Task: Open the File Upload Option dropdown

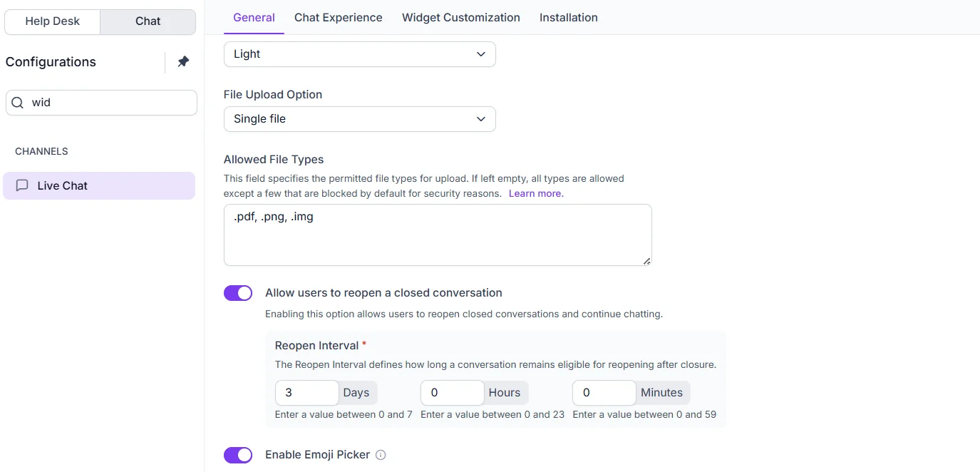Action: pyautogui.click(x=359, y=119)
